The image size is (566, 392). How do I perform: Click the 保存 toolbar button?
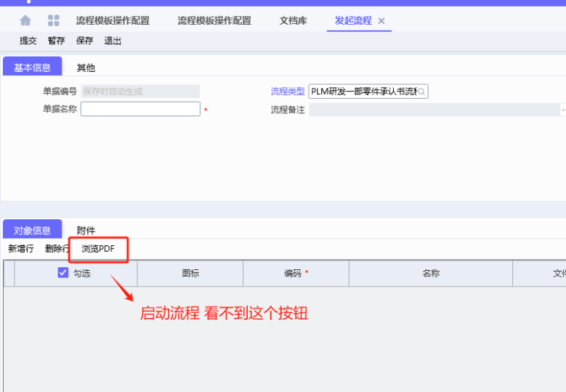click(x=85, y=41)
